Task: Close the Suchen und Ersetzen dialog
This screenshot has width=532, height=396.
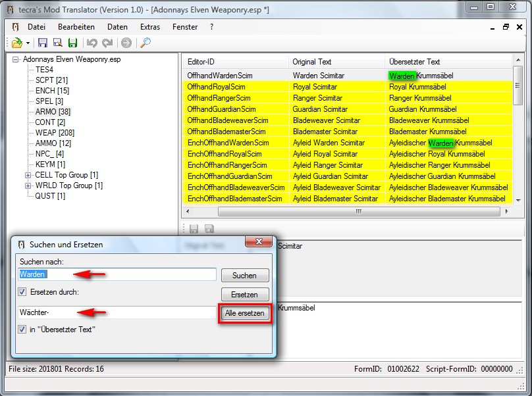Action: (259, 241)
